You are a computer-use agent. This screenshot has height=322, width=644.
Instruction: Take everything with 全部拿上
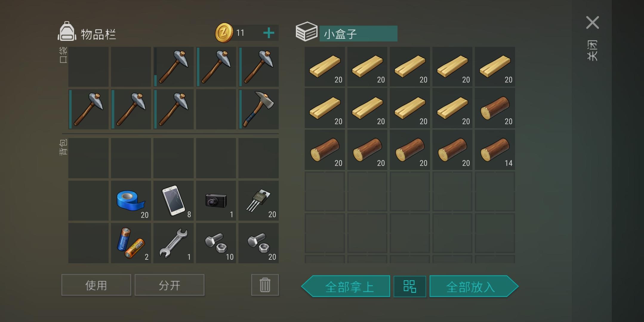click(346, 286)
